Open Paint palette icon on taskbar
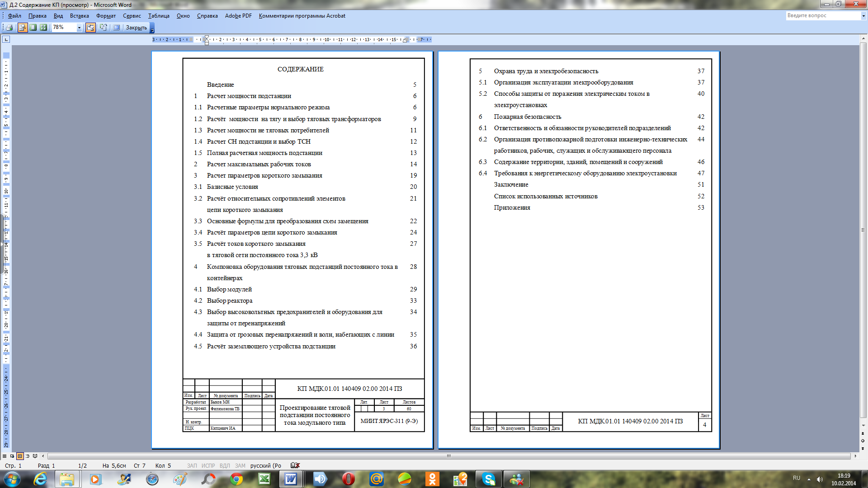This screenshot has width=868, height=488. coord(180,479)
